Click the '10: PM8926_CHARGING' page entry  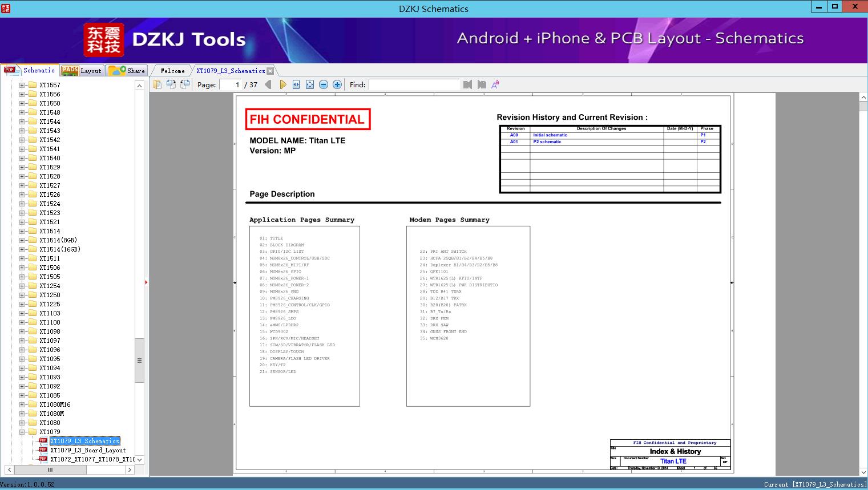click(x=284, y=298)
